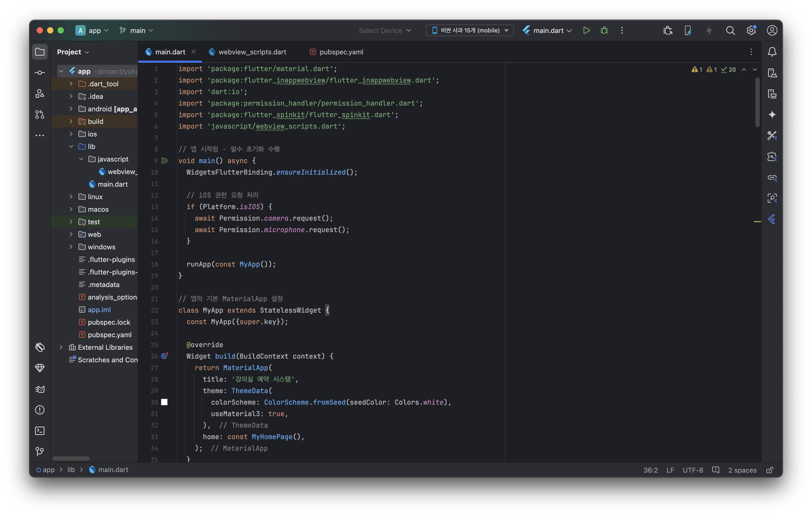This screenshot has width=812, height=516.
Task: Click the green Run button
Action: pyautogui.click(x=586, y=30)
